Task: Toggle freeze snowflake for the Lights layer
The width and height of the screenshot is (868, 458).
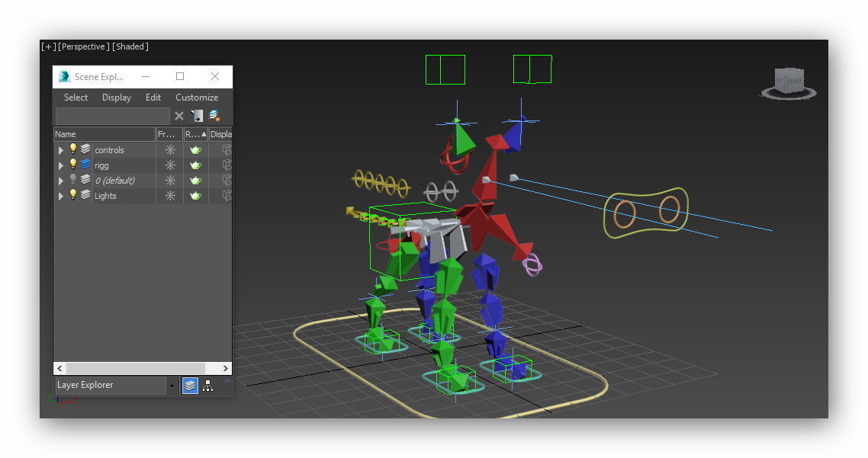Action: coord(170,196)
